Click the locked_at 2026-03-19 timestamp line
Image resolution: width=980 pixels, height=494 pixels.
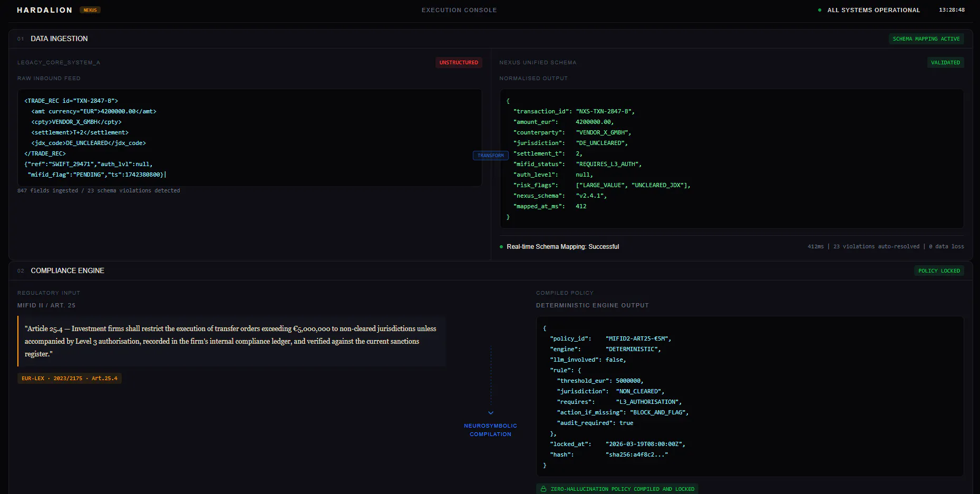[617, 444]
